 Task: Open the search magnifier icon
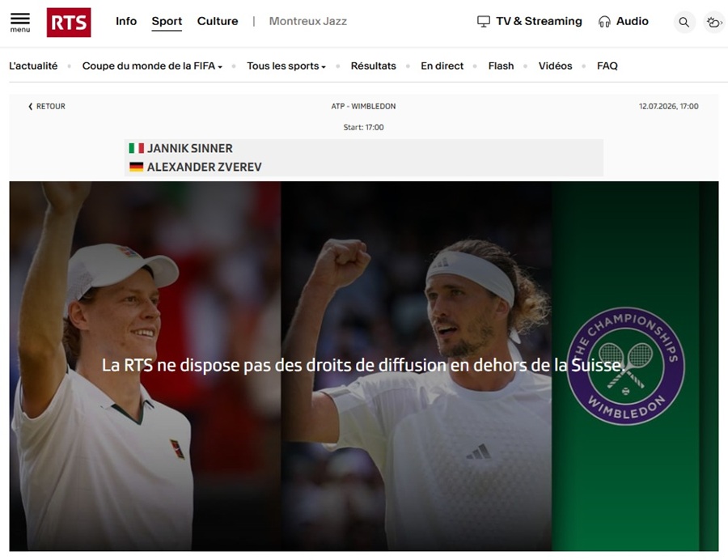coord(684,22)
